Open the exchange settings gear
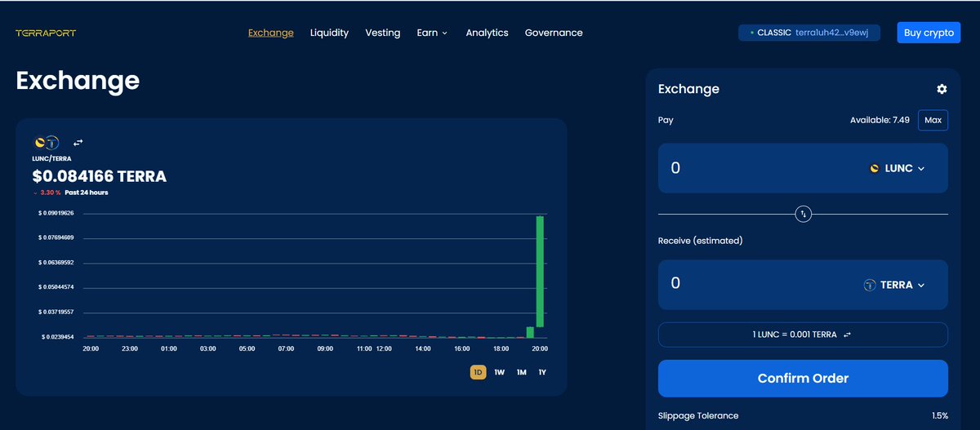The height and width of the screenshot is (430, 980). 942,89
